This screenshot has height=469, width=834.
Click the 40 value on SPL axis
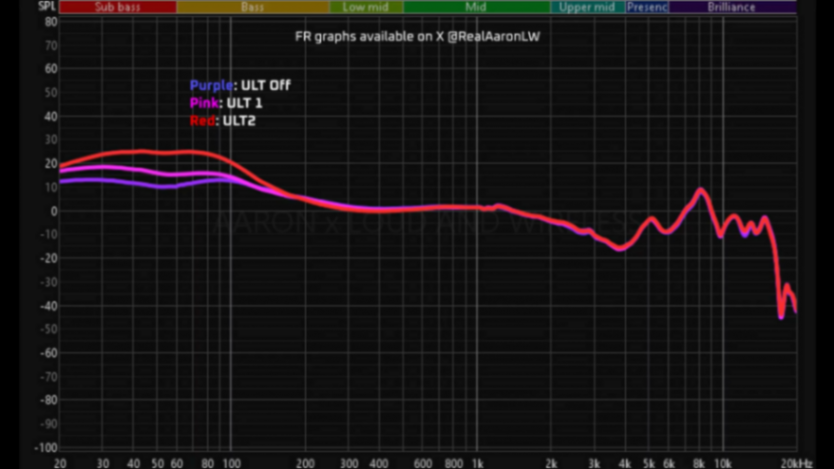(51, 116)
